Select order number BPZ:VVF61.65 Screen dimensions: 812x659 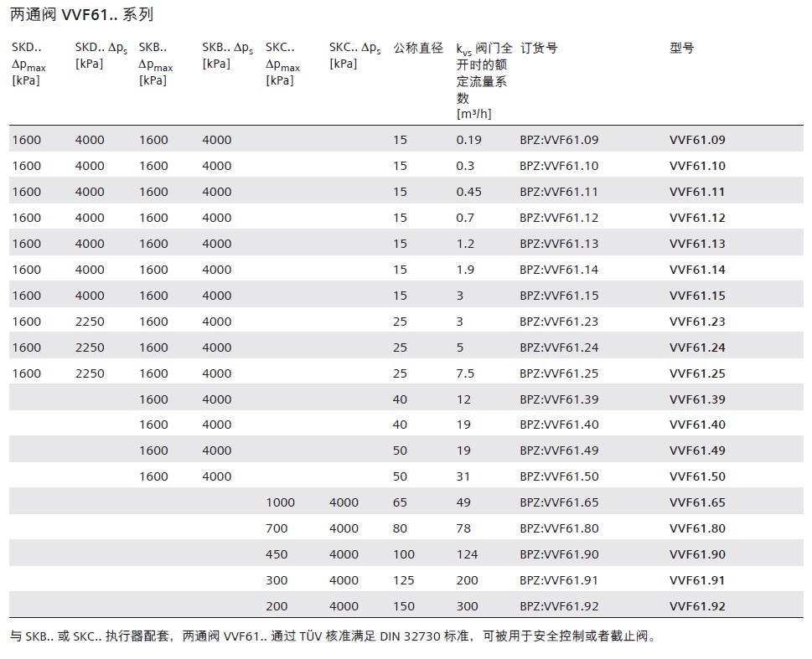[x=559, y=502]
